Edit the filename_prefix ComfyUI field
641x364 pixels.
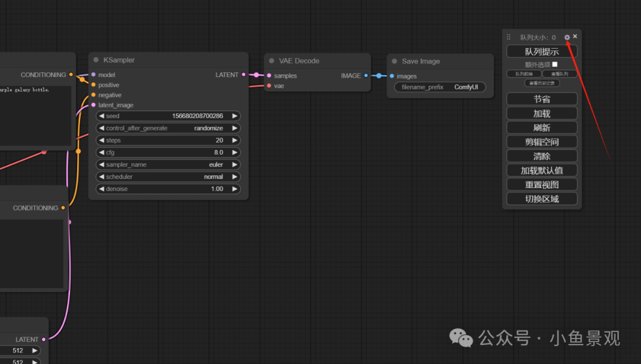click(440, 87)
